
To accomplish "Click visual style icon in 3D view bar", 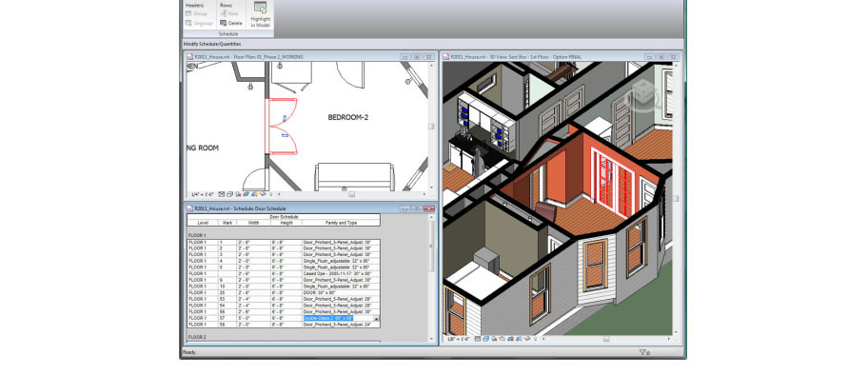I will pos(485,339).
